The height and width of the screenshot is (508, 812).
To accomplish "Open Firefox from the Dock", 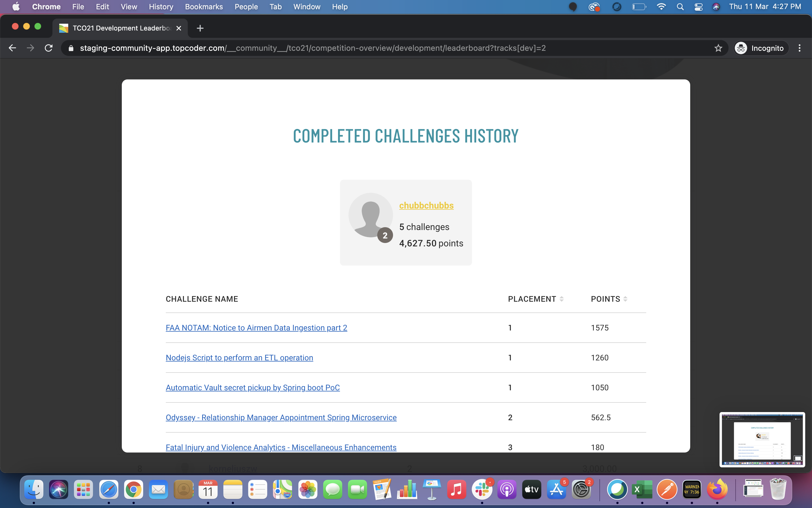I will [717, 490].
